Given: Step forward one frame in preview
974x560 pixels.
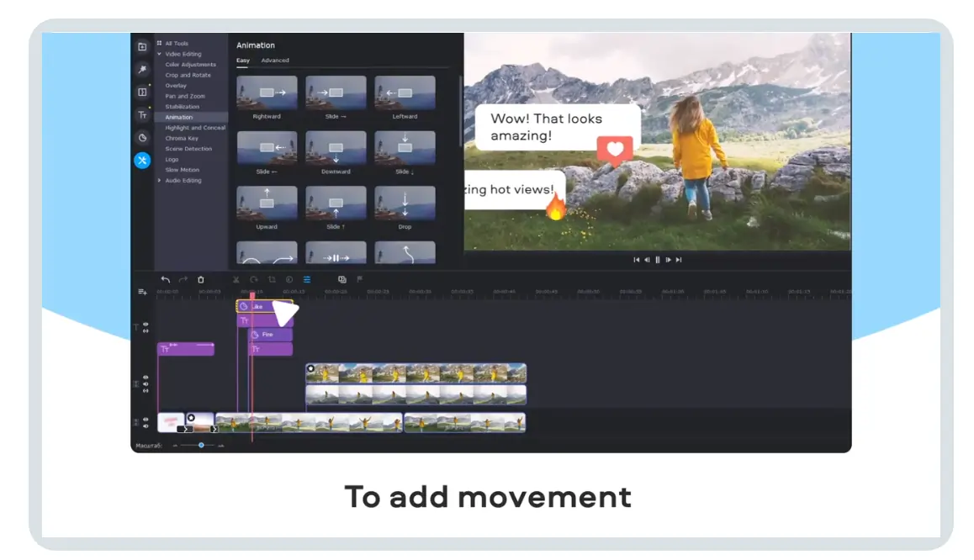Looking at the screenshot, I should [x=669, y=260].
